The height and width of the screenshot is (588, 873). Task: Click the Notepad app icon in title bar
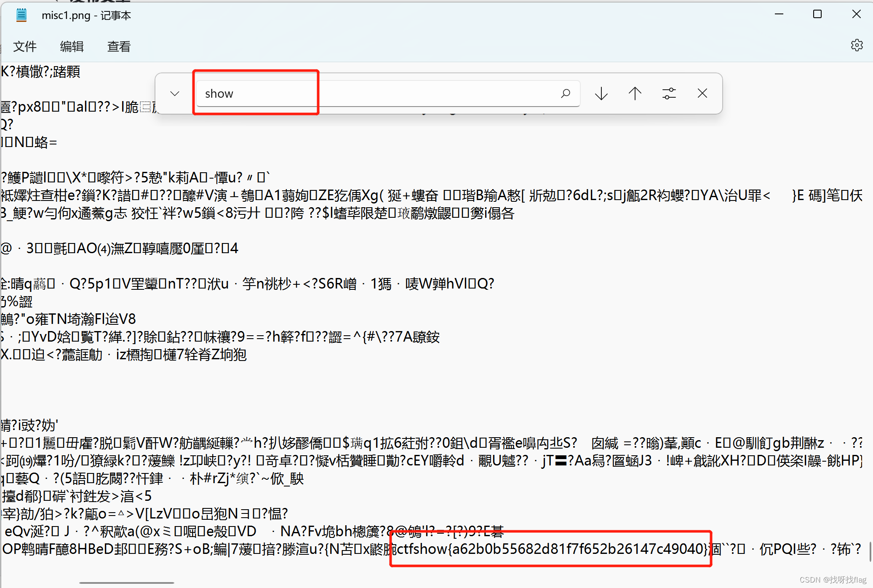[21, 15]
